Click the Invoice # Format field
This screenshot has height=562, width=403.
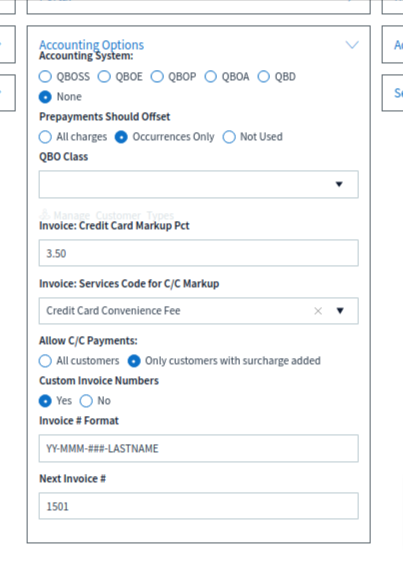pyautogui.click(x=199, y=448)
